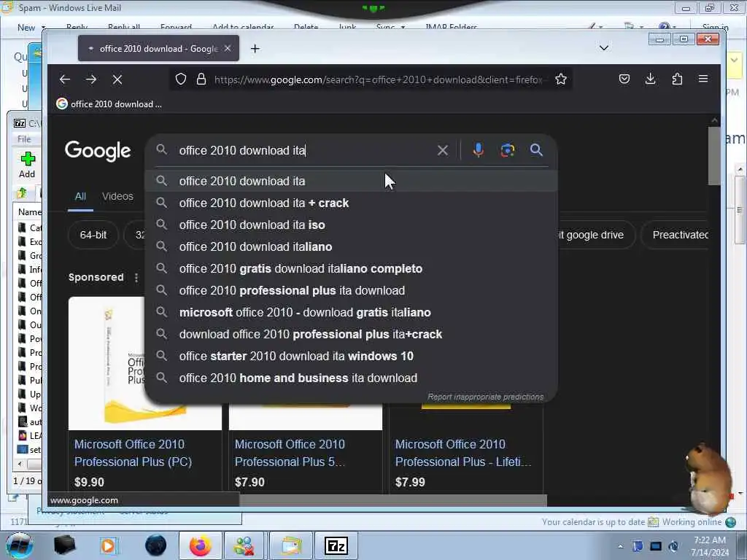Go forward with Firefox forward arrow
This screenshot has height=560, width=747.
coord(91,79)
